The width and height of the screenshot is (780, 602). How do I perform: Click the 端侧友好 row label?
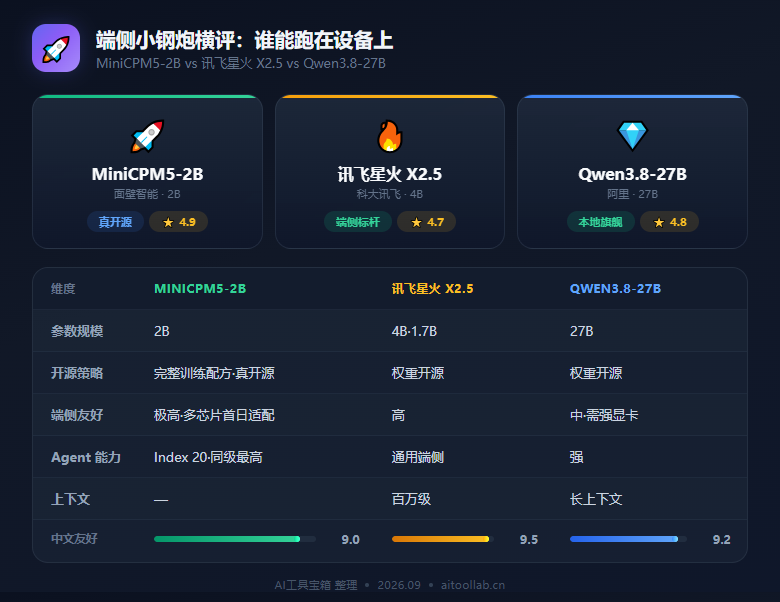pyautogui.click(x=77, y=415)
